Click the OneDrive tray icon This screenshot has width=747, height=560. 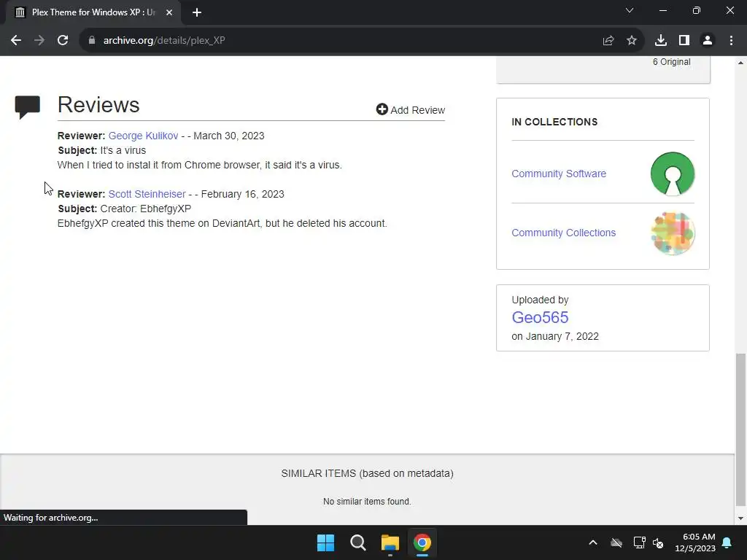[616, 542]
